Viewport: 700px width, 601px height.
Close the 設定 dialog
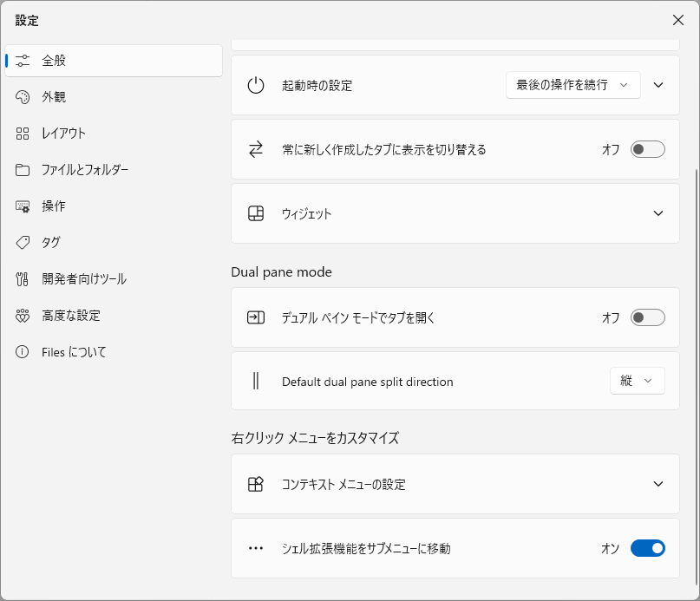point(678,20)
